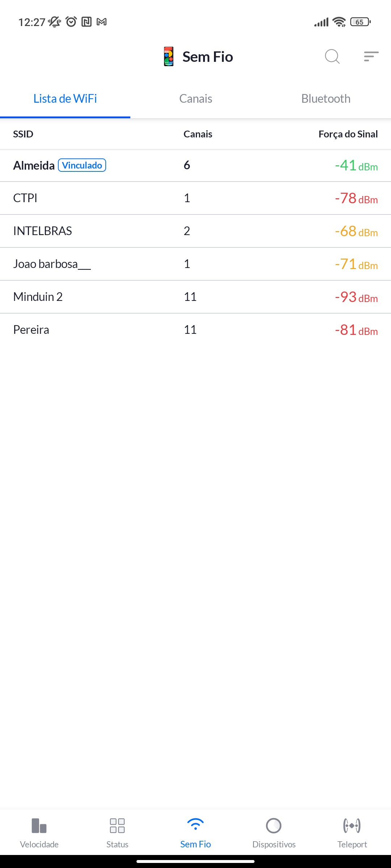Tap the battery indicator in status bar
The height and width of the screenshot is (868, 391).
(360, 22)
